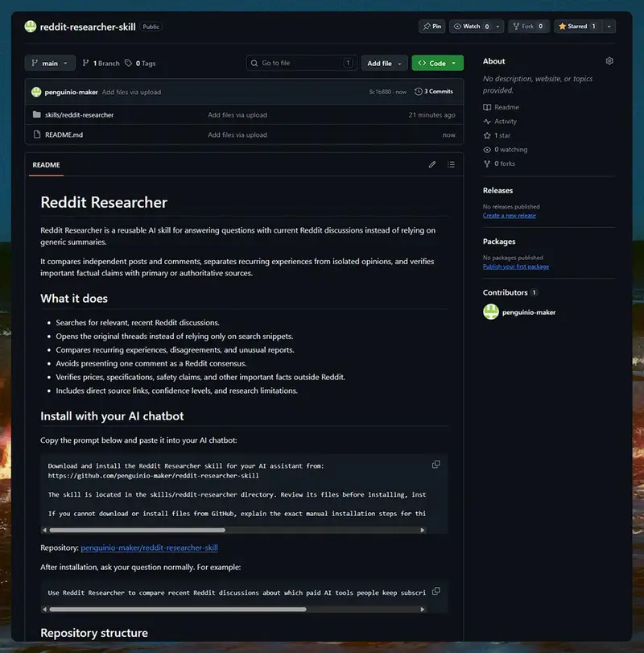The height and width of the screenshot is (653, 644).
Task: Click the What it does heading
Action: pos(74,299)
